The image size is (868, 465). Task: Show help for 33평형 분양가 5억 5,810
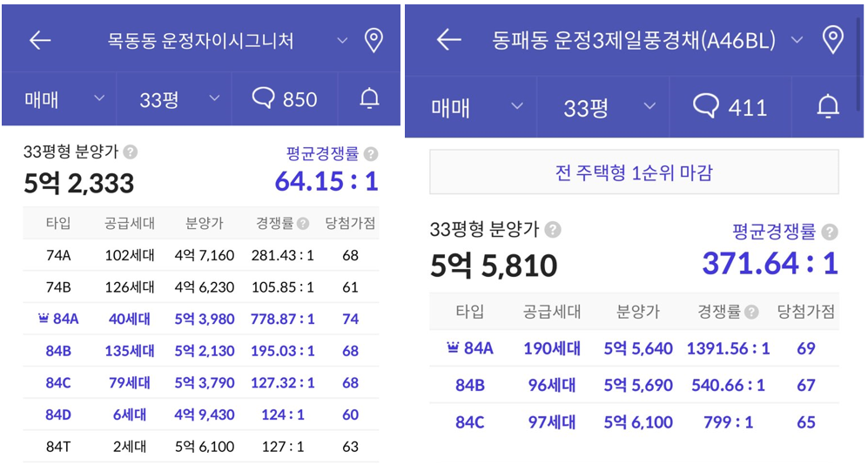pyautogui.click(x=553, y=229)
